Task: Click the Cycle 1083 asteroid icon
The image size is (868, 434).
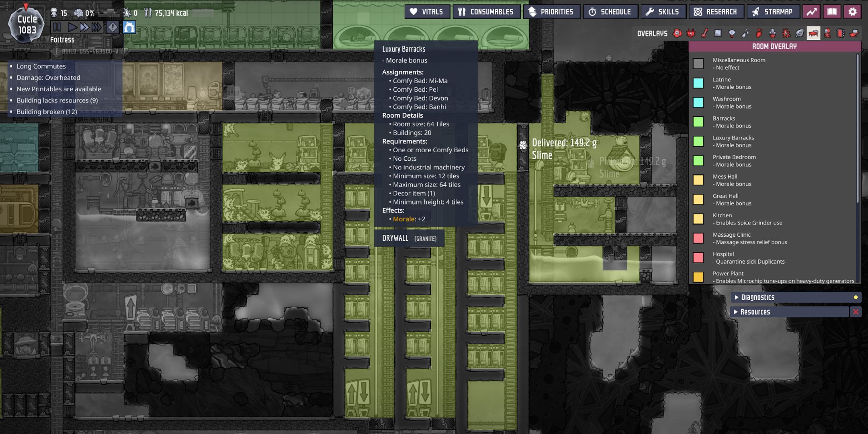Action: click(26, 24)
